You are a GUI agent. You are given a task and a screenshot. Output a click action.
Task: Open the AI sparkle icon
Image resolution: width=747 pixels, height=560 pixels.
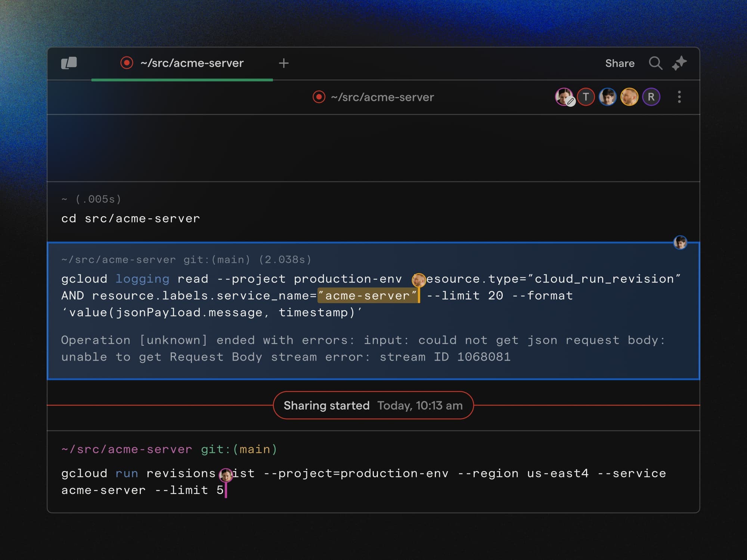(x=679, y=63)
